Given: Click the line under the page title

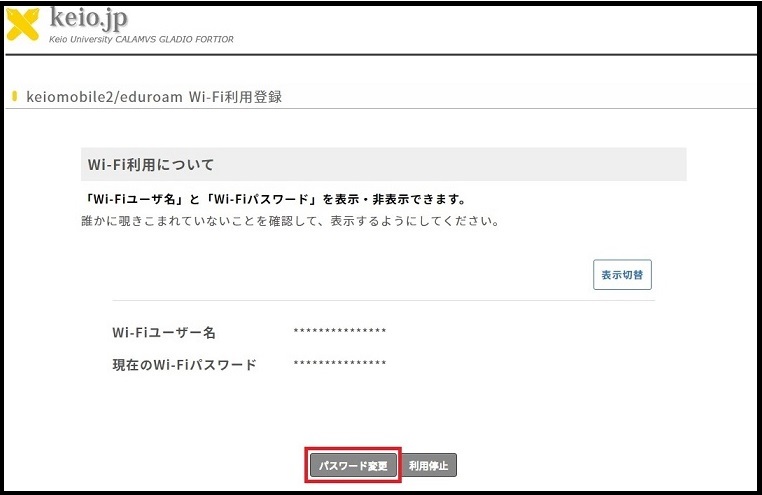Looking at the screenshot, I should click(380, 108).
